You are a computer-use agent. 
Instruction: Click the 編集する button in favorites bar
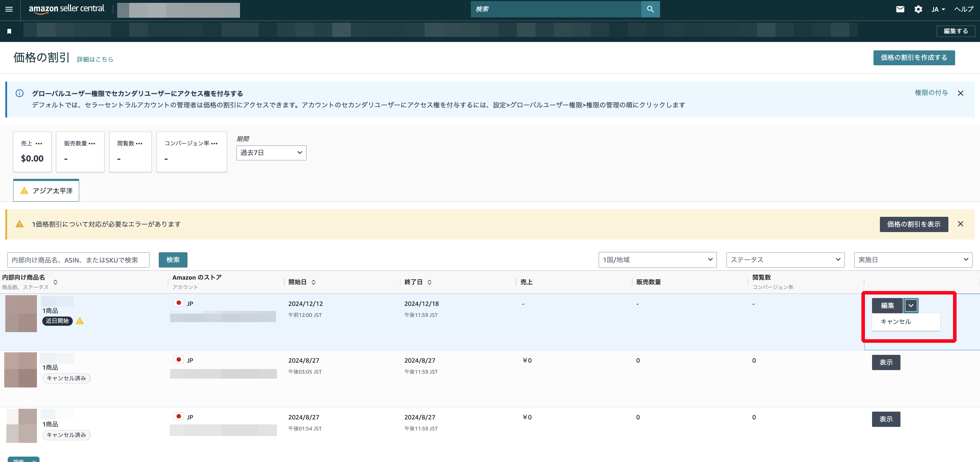coord(956,31)
